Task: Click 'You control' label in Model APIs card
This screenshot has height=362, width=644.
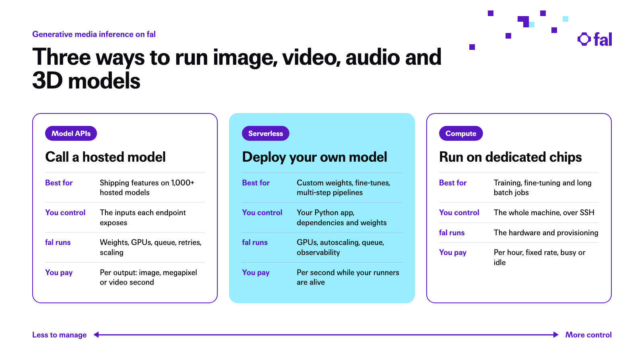Action: click(x=65, y=212)
